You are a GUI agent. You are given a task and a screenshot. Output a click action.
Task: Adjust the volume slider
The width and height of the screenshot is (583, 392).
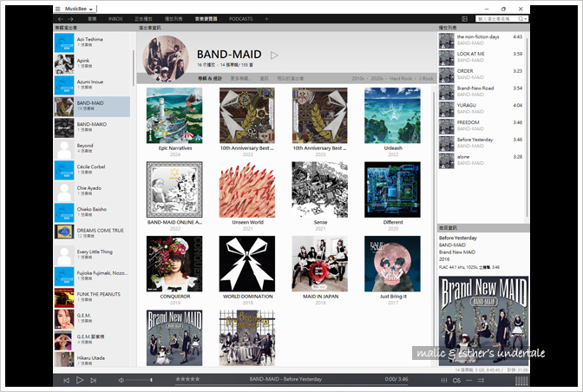pyautogui.click(x=140, y=380)
